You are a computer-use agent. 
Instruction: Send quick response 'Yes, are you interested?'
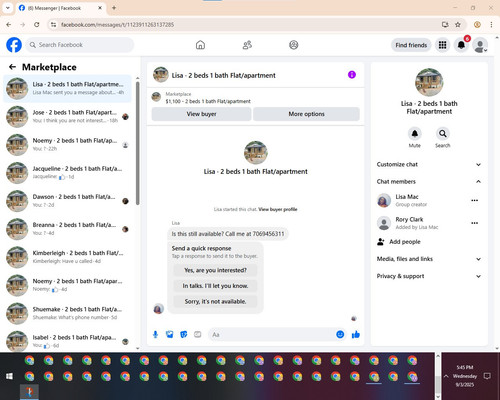tap(215, 270)
